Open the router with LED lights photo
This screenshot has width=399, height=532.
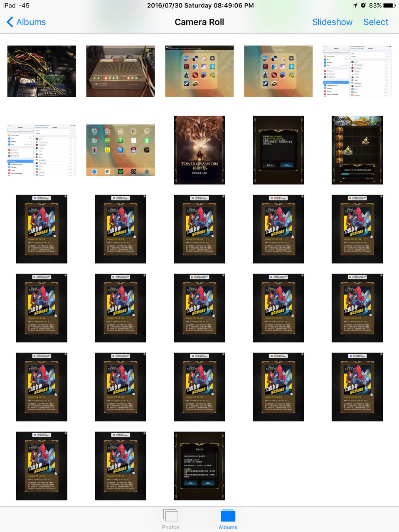click(121, 71)
